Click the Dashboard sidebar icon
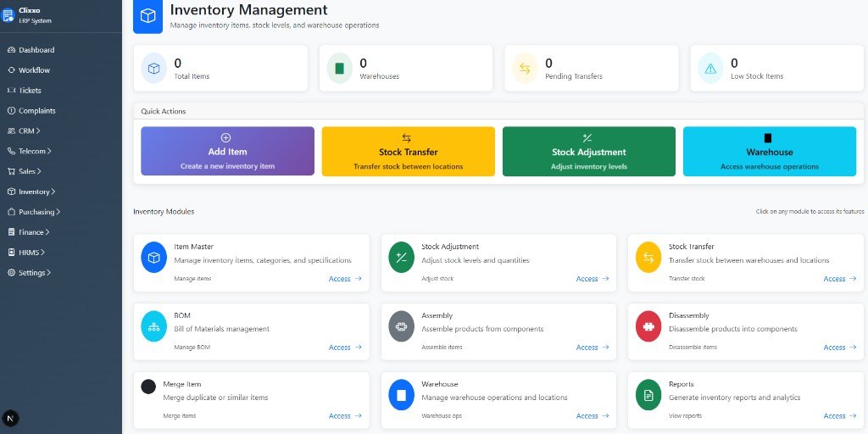This screenshot has height=434, width=868. click(x=11, y=50)
